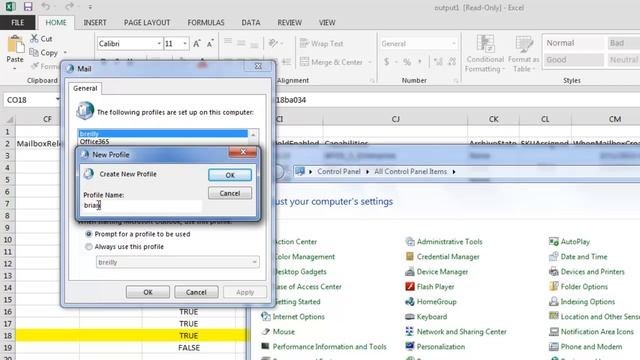Click the Merge & Center icon

point(304,62)
